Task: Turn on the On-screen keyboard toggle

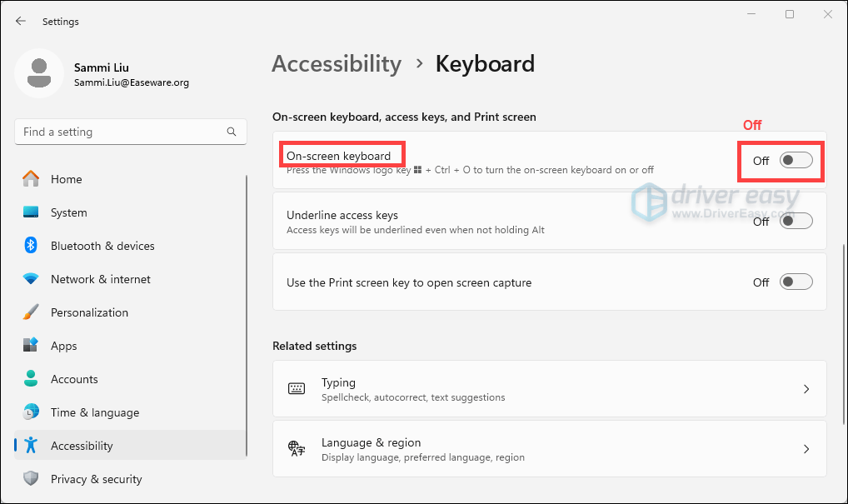Action: click(796, 161)
